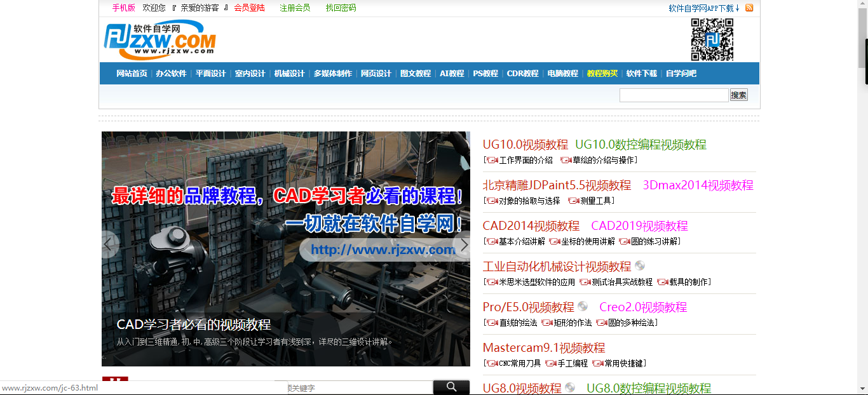
Task: Click the QR code image
Action: tap(712, 39)
